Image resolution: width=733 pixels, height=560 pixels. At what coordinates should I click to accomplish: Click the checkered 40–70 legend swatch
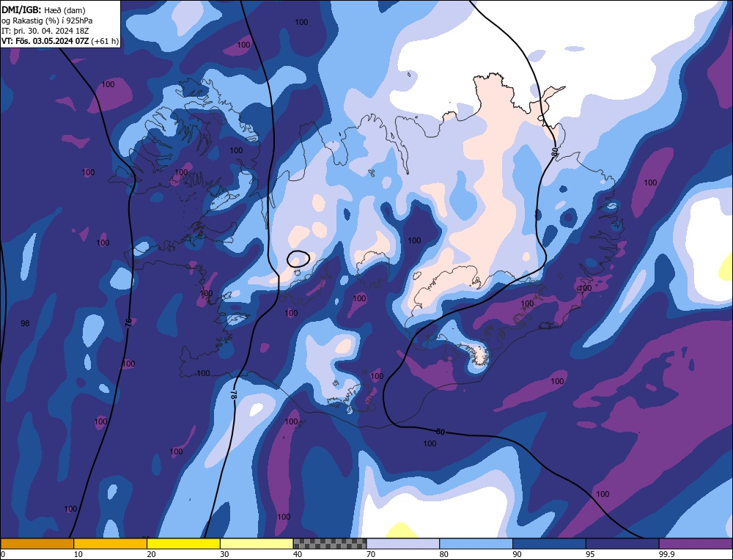(330, 543)
